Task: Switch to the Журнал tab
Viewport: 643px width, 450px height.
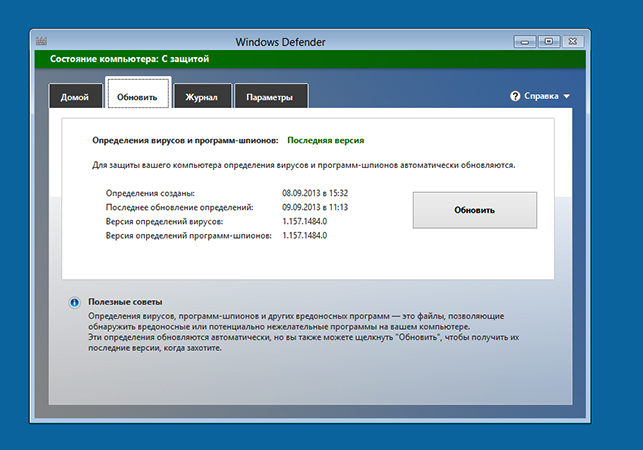Action: [x=202, y=97]
